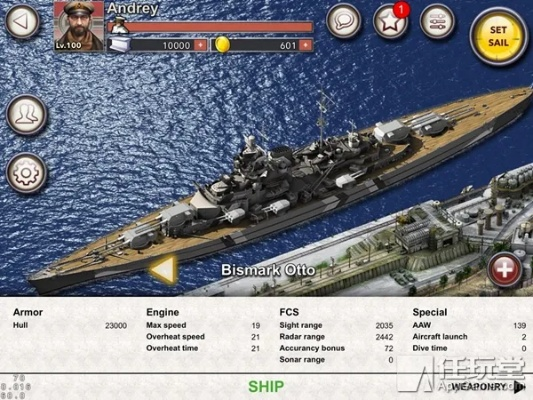
Task: Click the Bismark Otto ship name
Action: [268, 270]
